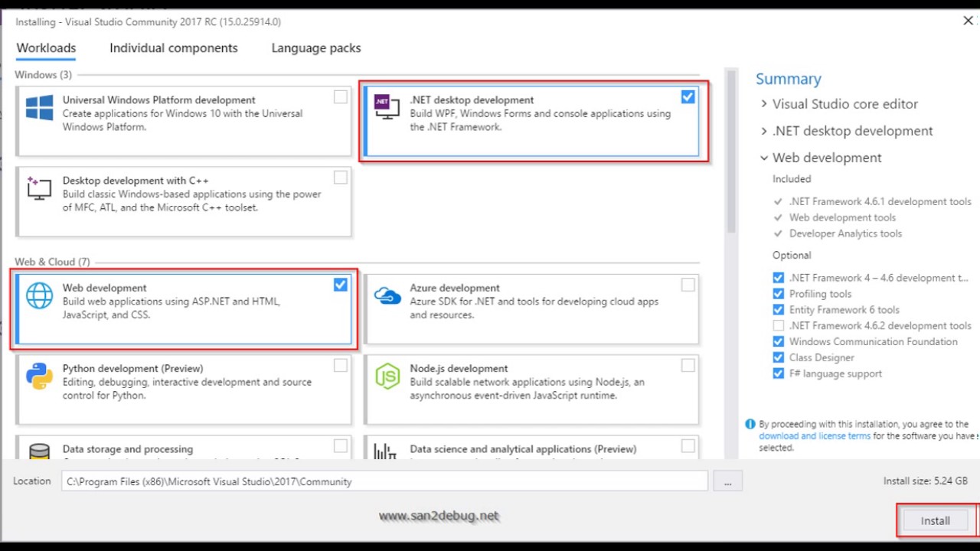Check Node.js development workload checkbox

tap(688, 366)
